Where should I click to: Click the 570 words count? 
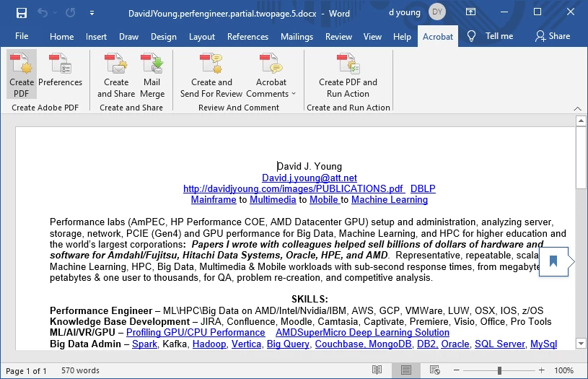pos(80,370)
